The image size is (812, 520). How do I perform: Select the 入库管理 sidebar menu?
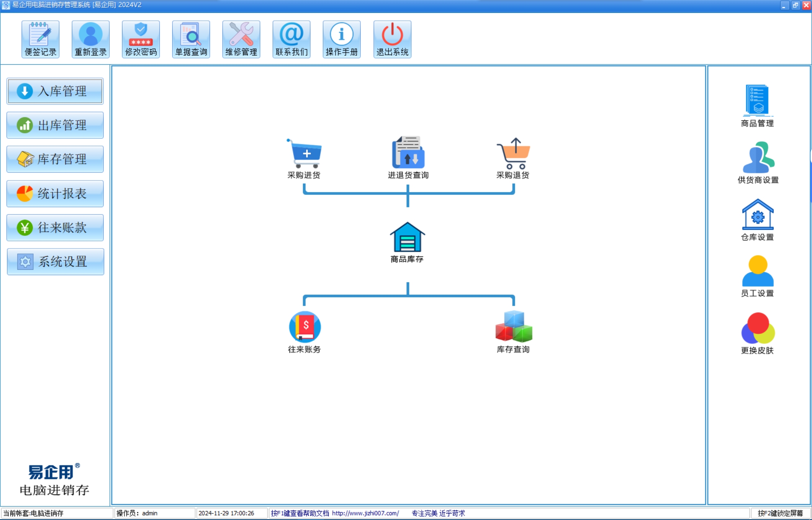(55, 91)
